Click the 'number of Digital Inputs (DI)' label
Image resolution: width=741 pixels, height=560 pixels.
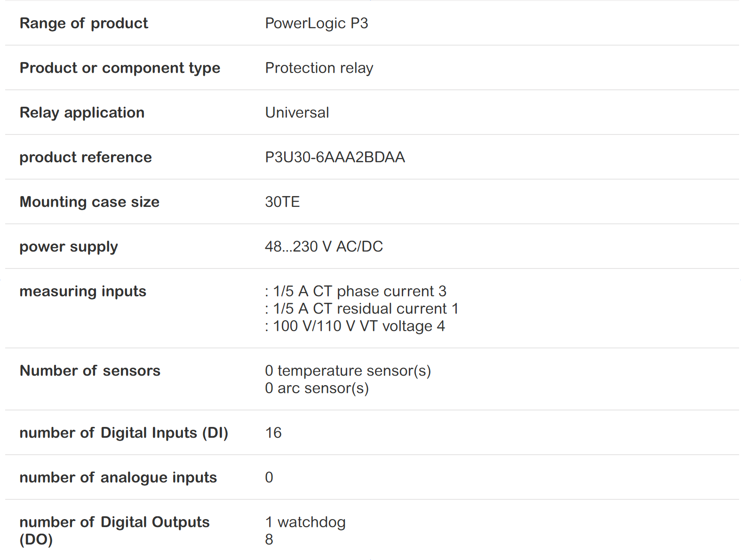pyautogui.click(x=123, y=433)
